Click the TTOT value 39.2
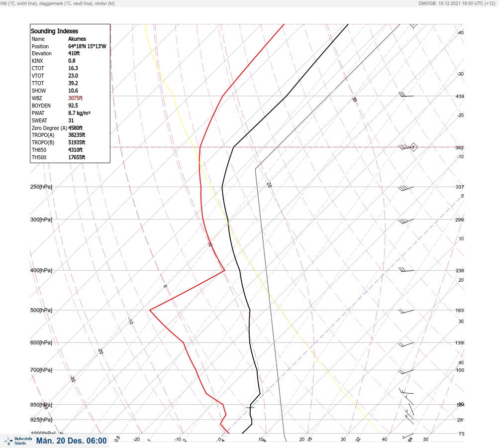 [73, 83]
